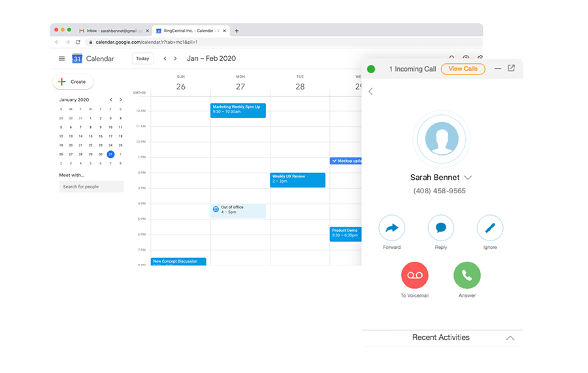This screenshot has height=373, width=588.
Task: Click the Search for people field
Action: click(x=91, y=187)
